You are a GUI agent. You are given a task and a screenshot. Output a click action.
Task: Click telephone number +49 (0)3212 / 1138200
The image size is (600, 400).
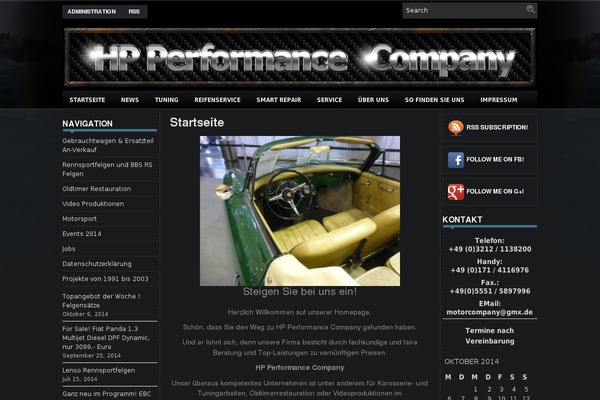pyautogui.click(x=490, y=249)
